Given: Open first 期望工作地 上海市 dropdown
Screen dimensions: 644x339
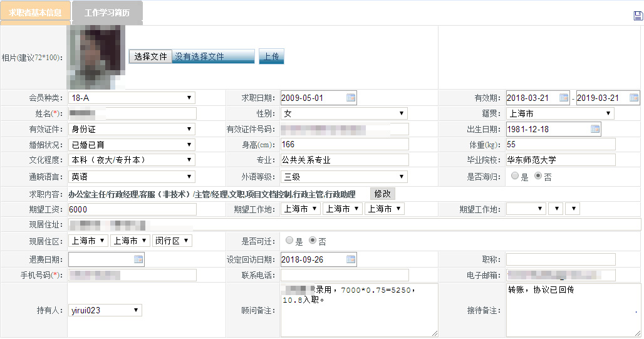Looking at the screenshot, I should coord(301,209).
